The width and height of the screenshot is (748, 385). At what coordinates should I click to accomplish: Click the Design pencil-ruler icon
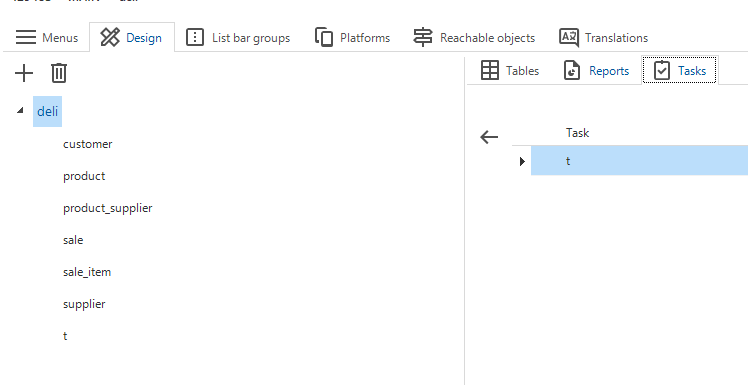[110, 37]
